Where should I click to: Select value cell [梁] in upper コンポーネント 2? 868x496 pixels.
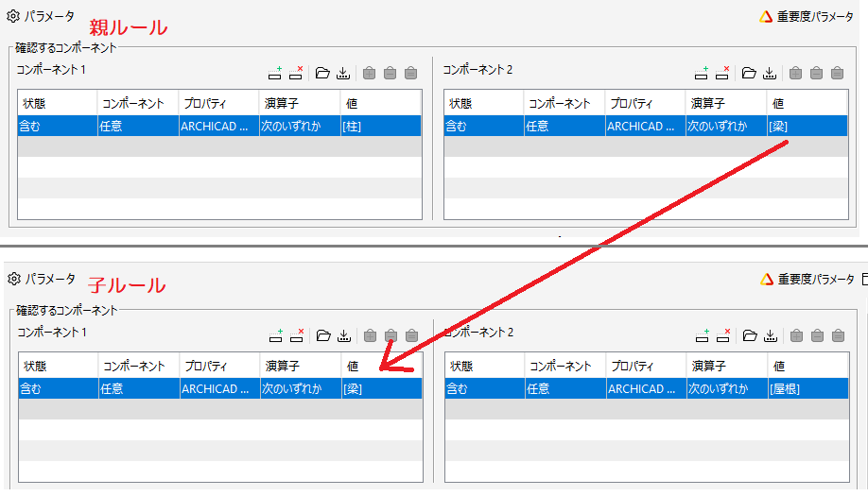pyautogui.click(x=807, y=126)
